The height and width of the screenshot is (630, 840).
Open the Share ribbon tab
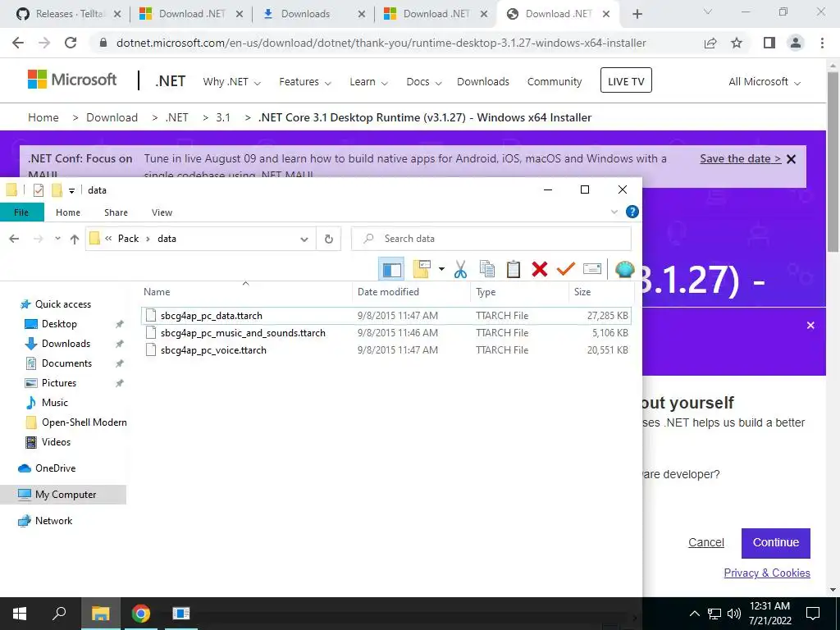point(116,212)
